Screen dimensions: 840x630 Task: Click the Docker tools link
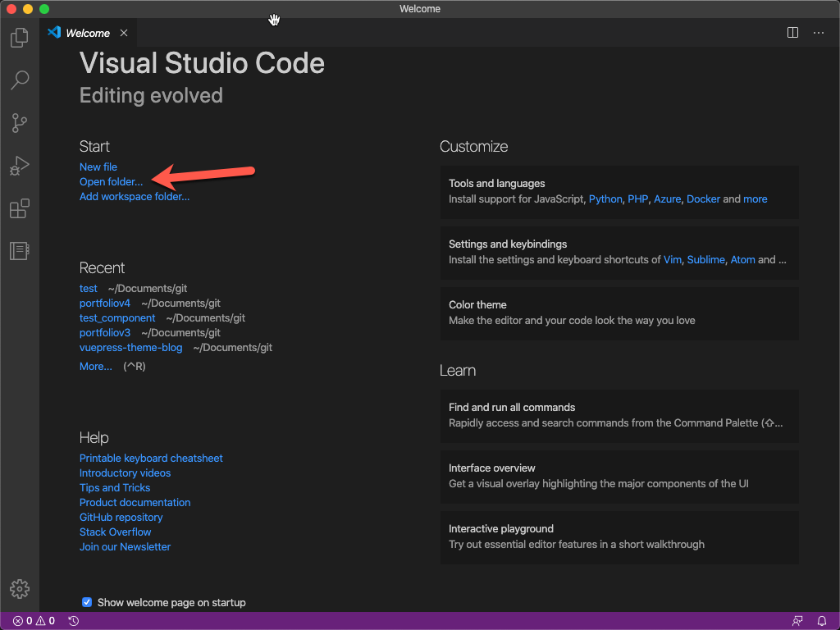(x=703, y=199)
